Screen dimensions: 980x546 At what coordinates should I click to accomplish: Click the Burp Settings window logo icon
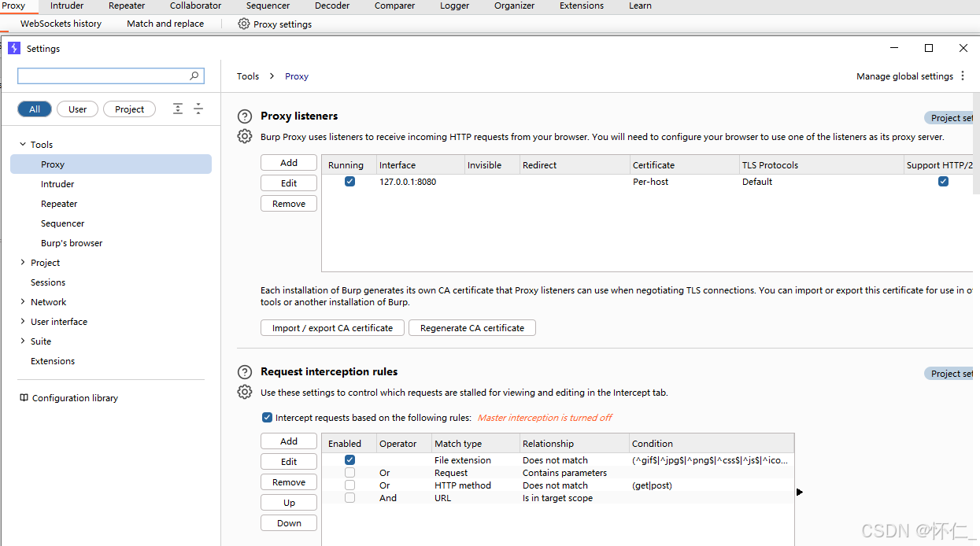click(13, 48)
